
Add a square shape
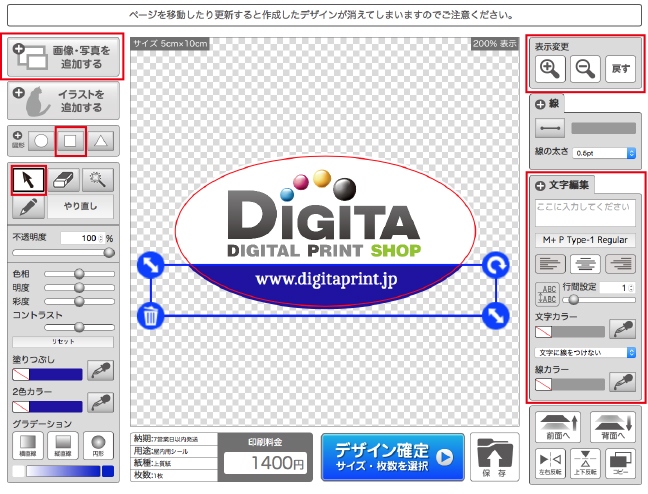click(x=70, y=141)
